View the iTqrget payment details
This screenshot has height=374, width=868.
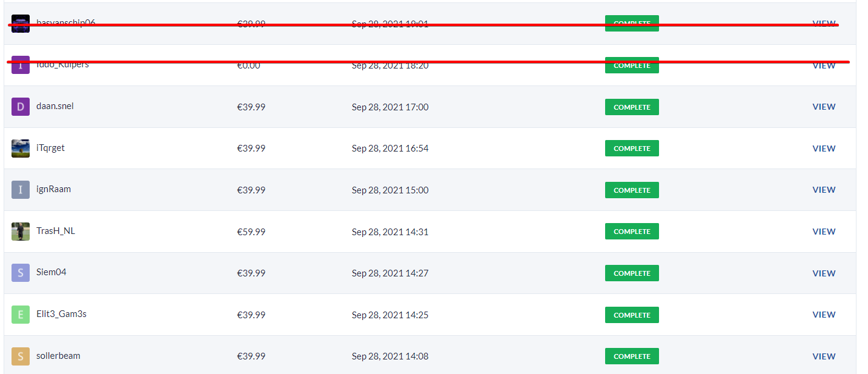tap(824, 149)
